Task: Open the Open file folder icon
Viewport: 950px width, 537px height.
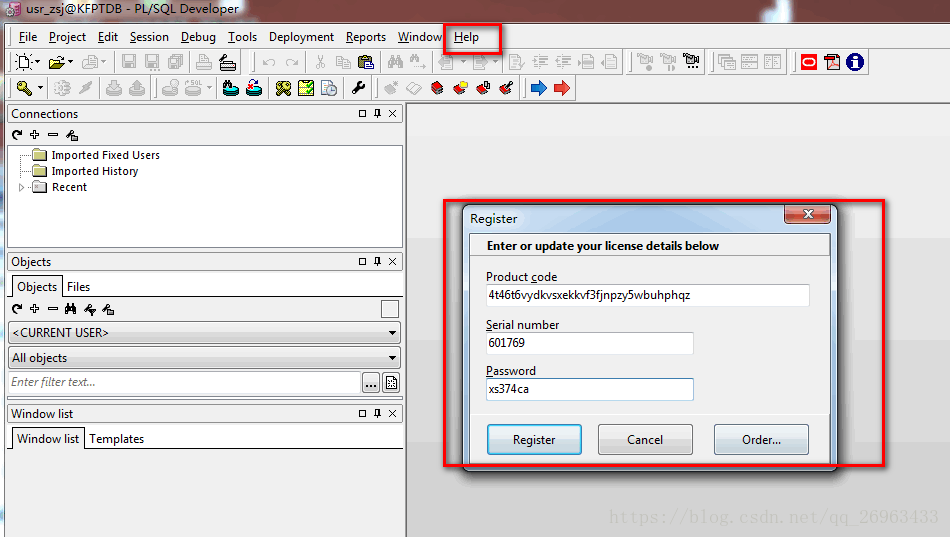Action: tap(56, 62)
